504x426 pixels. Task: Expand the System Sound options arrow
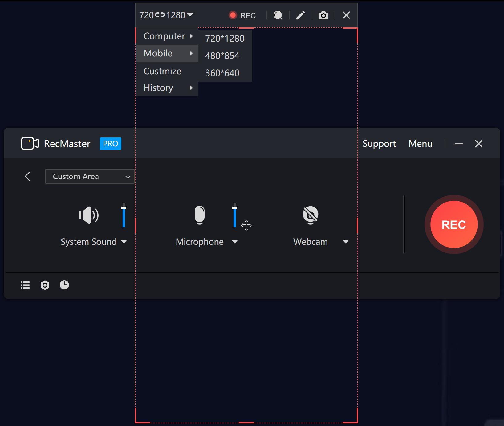coord(124,242)
